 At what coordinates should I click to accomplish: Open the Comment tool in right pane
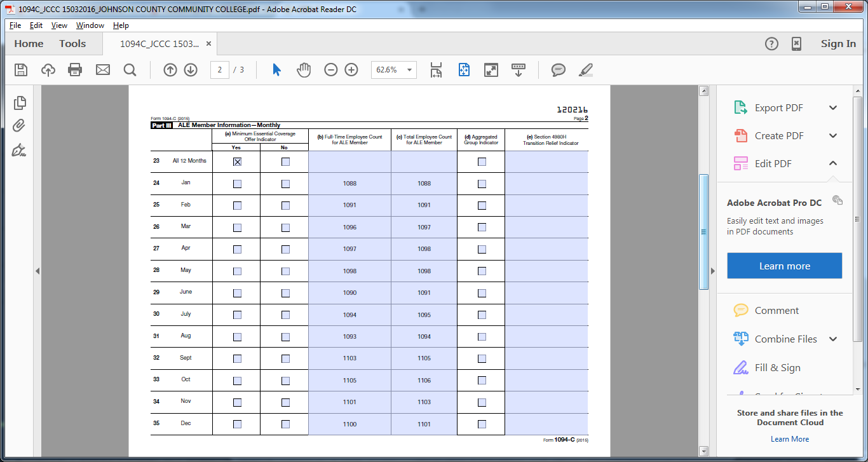776,311
